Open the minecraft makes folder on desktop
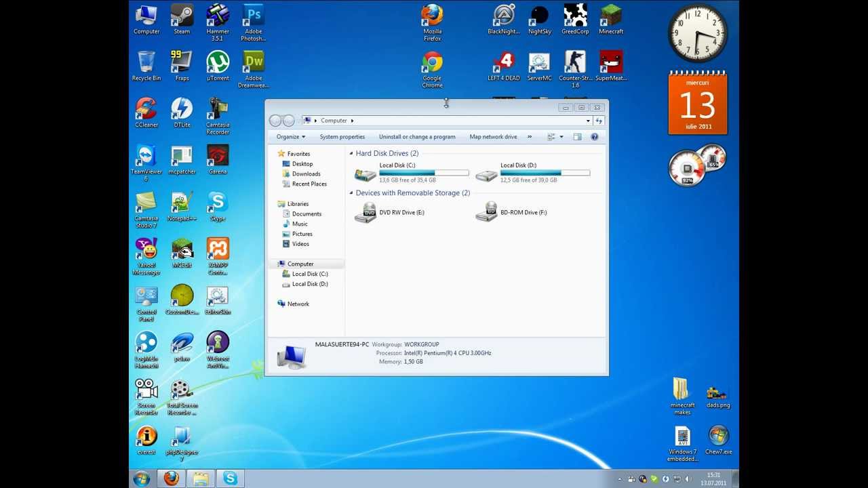The width and height of the screenshot is (868, 488). [682, 396]
